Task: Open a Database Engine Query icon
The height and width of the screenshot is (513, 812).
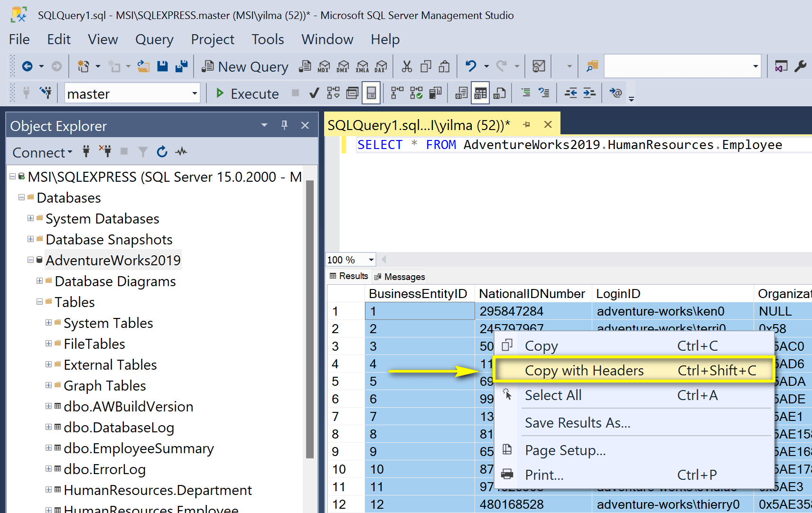Action: [305, 66]
